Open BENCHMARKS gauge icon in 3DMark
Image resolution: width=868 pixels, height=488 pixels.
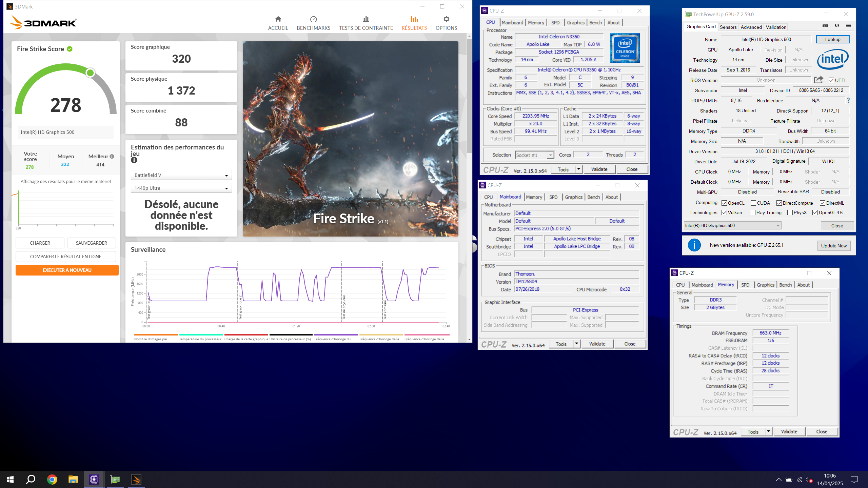point(313,19)
